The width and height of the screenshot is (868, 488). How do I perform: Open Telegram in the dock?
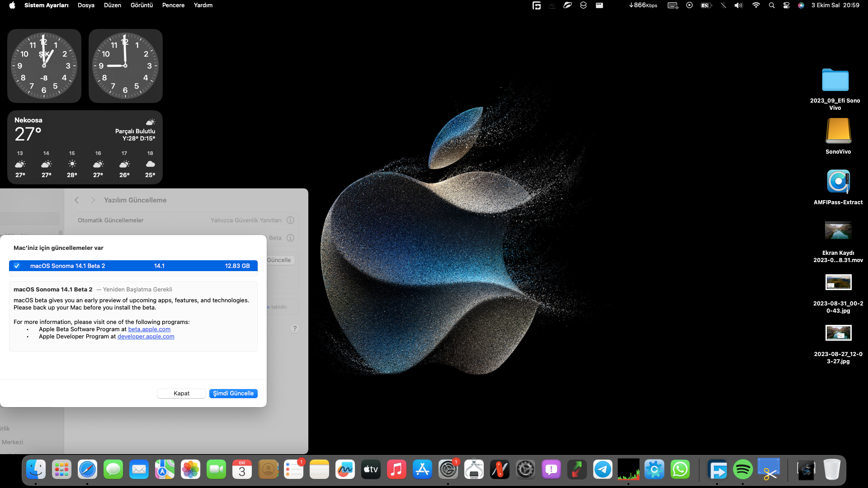(603, 470)
